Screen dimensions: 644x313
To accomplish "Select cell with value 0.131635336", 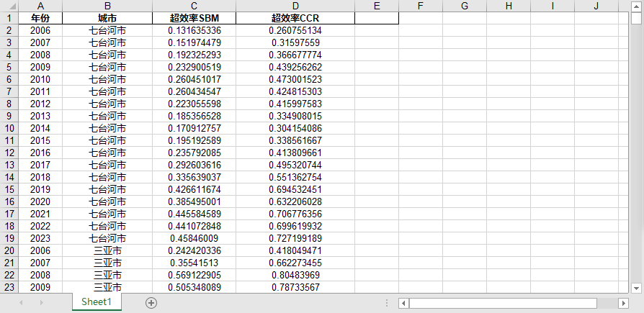I will coord(194,30).
